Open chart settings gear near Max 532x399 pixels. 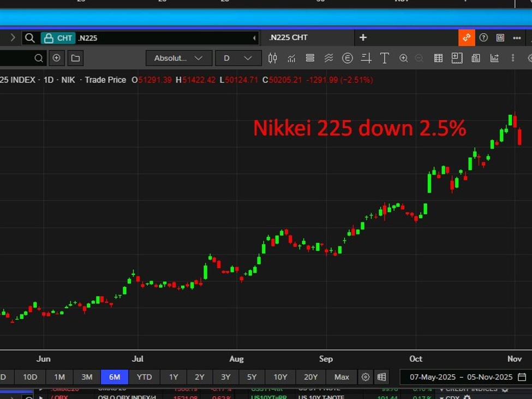366,377
